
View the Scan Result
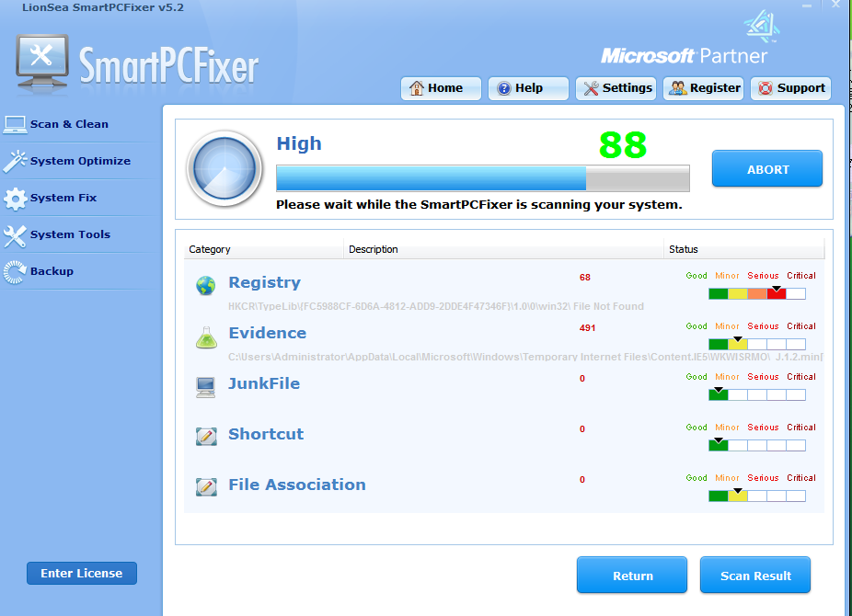(x=755, y=576)
